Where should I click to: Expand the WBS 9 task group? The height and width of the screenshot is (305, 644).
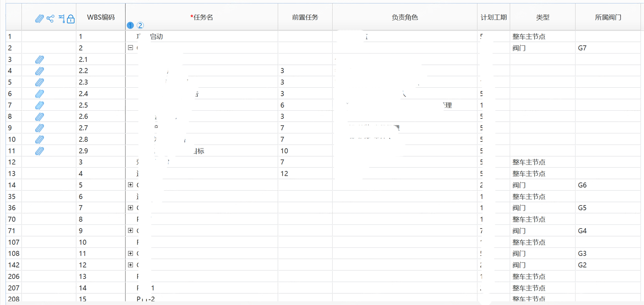130,230
